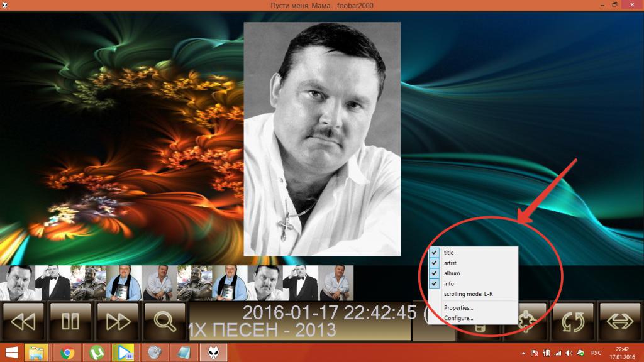Toggle the info menu option
The image size is (644, 362).
pyautogui.click(x=448, y=284)
